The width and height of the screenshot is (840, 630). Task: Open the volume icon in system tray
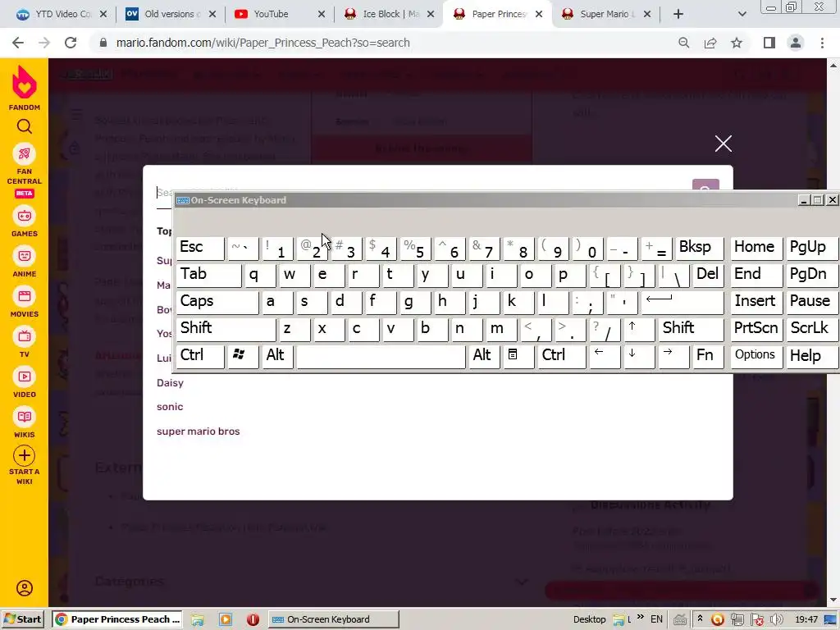[776, 619]
